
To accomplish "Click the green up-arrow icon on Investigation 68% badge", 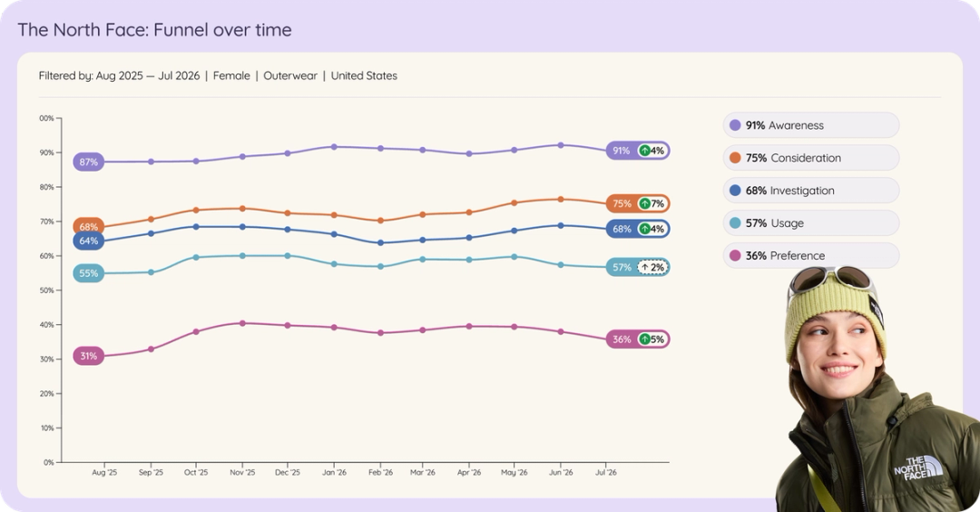I will (x=644, y=229).
